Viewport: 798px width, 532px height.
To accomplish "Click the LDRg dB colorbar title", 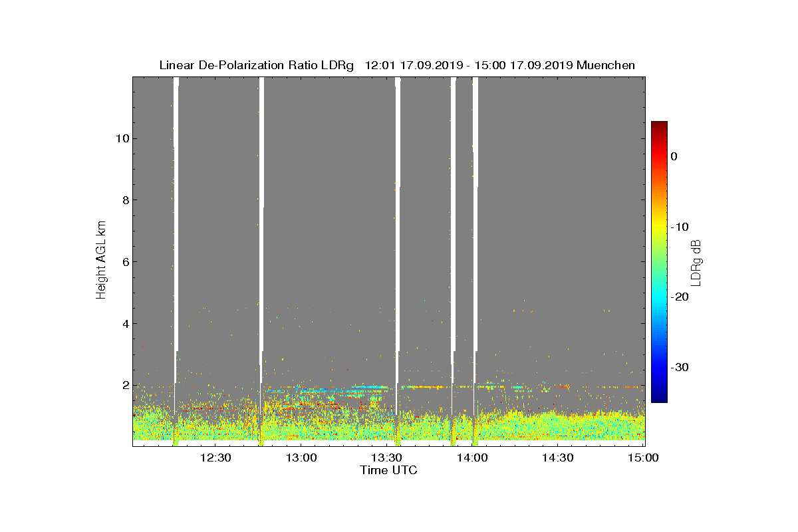I will coord(696,262).
